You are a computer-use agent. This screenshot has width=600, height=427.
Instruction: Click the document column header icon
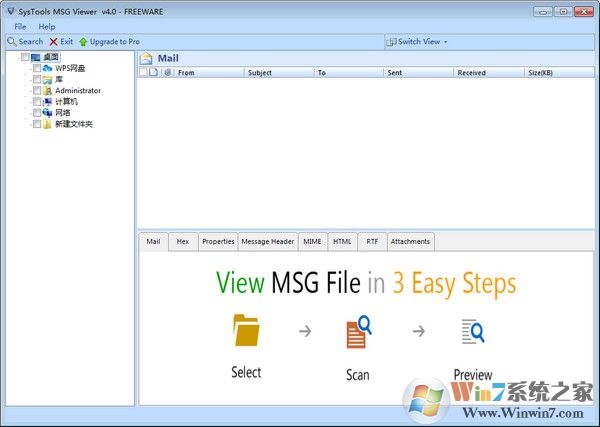pyautogui.click(x=153, y=72)
